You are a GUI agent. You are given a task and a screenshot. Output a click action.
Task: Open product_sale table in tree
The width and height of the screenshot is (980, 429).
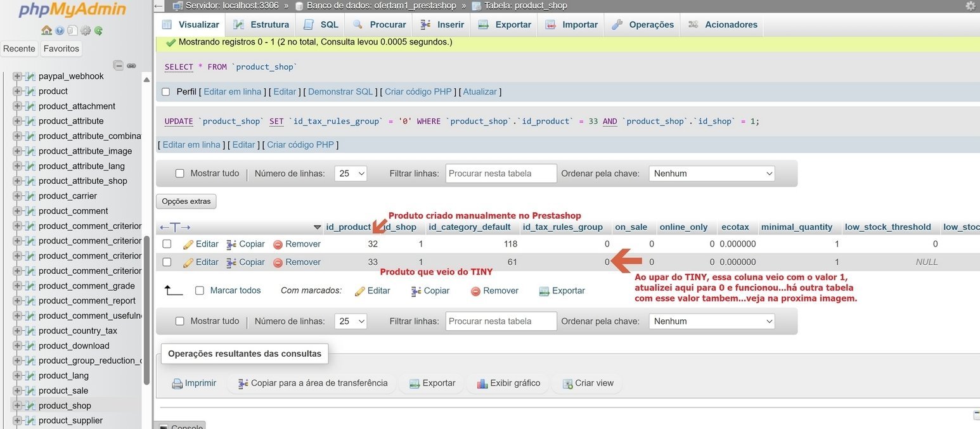point(63,391)
